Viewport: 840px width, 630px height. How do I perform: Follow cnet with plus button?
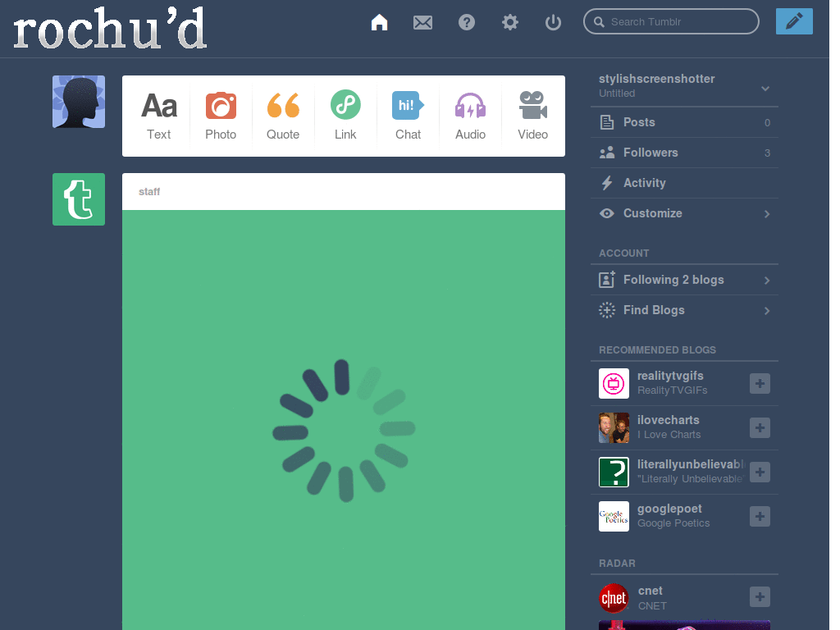tap(760, 597)
